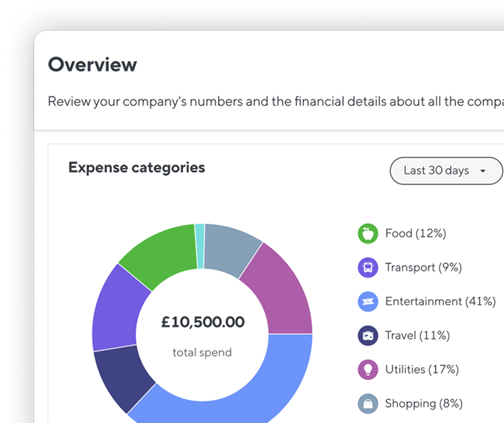Select the Entertainment (41%) legend label
The width and height of the screenshot is (504, 423).
coord(440,301)
